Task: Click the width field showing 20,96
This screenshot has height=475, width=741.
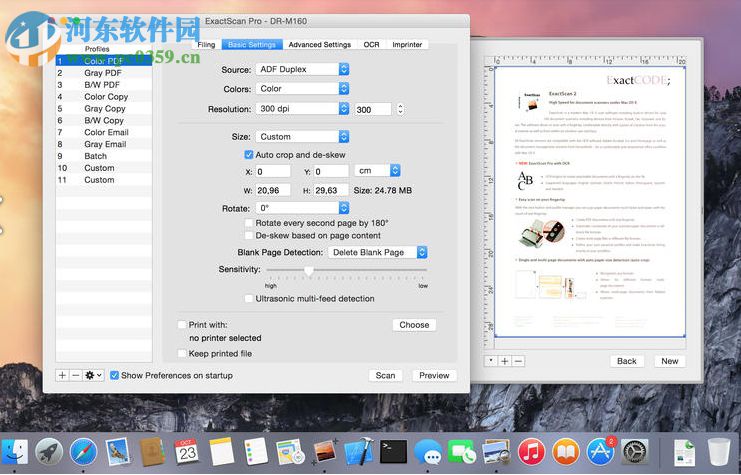Action: click(273, 190)
